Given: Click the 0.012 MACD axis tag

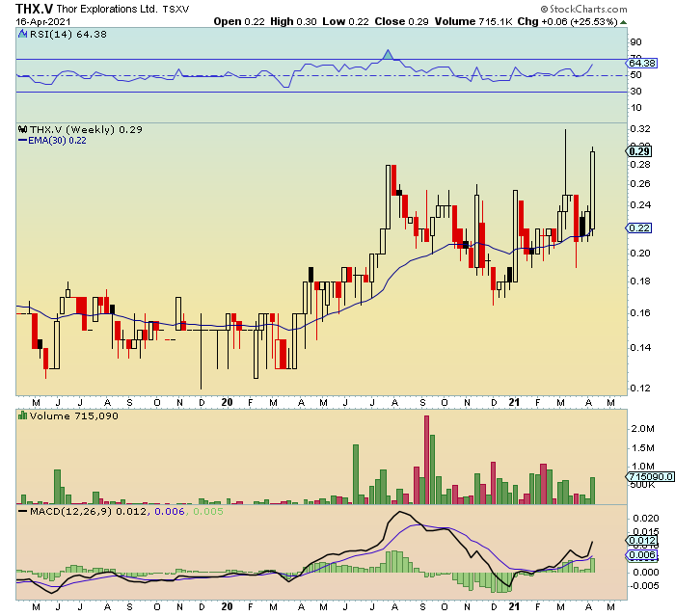Looking at the screenshot, I should pos(641,540).
